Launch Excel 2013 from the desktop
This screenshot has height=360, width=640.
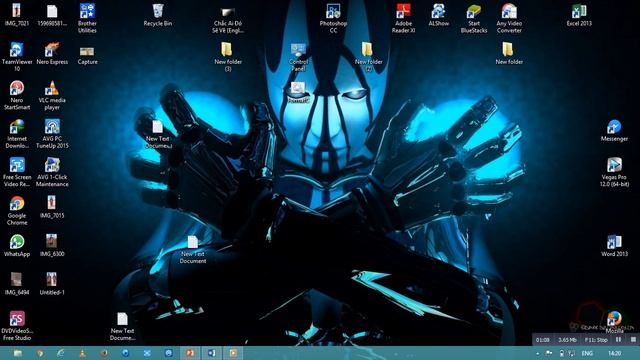[x=579, y=15]
